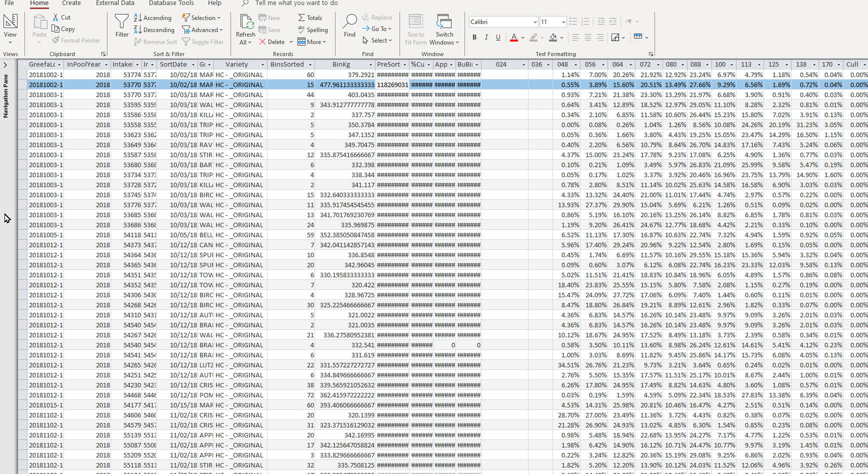Sort records Descending
The width and height of the screenshot is (868, 474).
tap(154, 30)
